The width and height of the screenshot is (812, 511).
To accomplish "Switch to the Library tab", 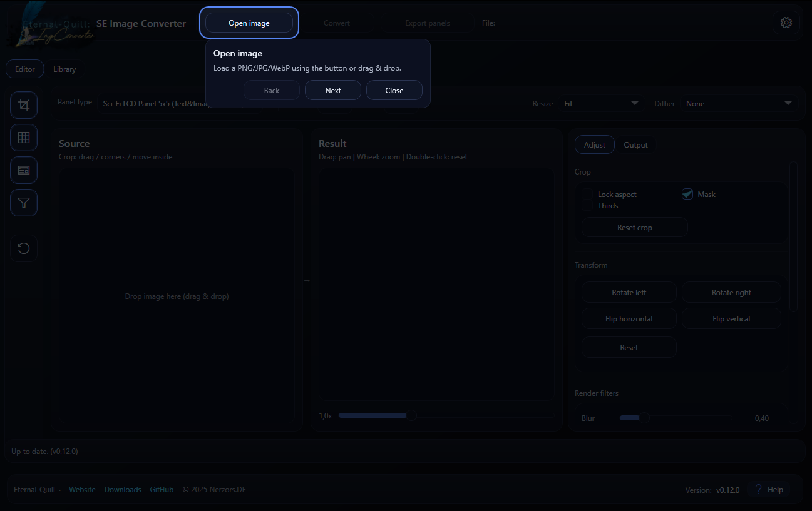I will pyautogui.click(x=64, y=69).
